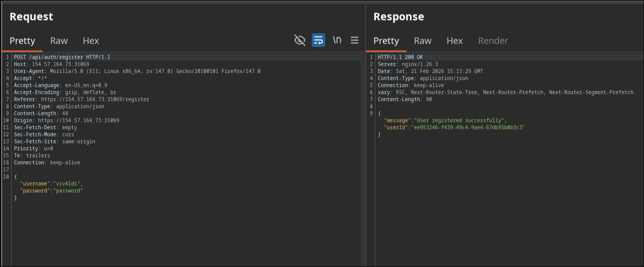Switch to the Response Hex tab
Screen dimensions: 644x267
[x=455, y=41]
